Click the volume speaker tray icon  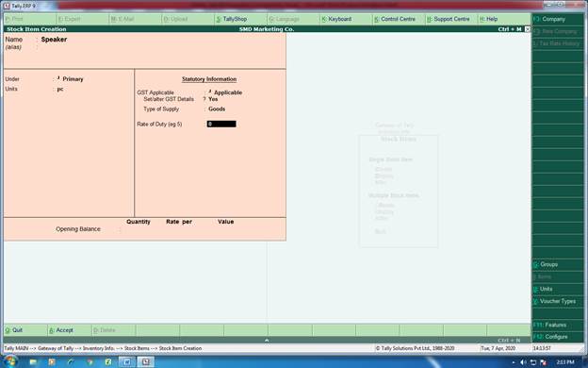pos(523,362)
